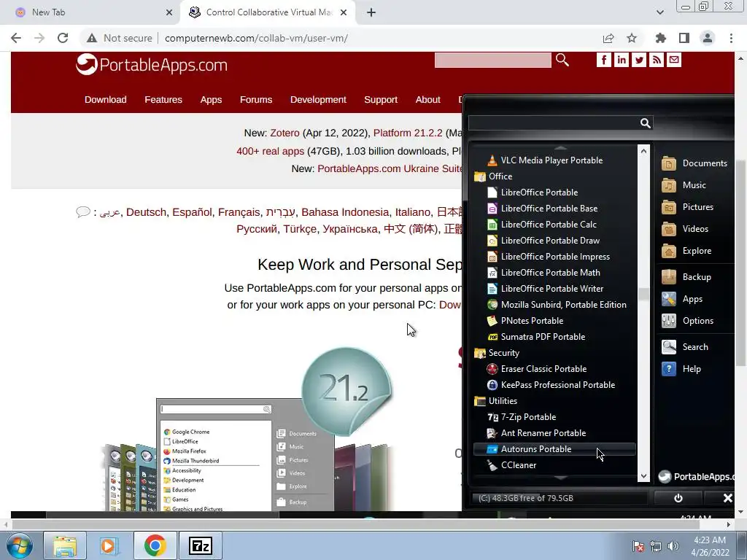Viewport: 747px width, 560px height.
Task: Open the Windows Start menu
Action: (x=19, y=545)
